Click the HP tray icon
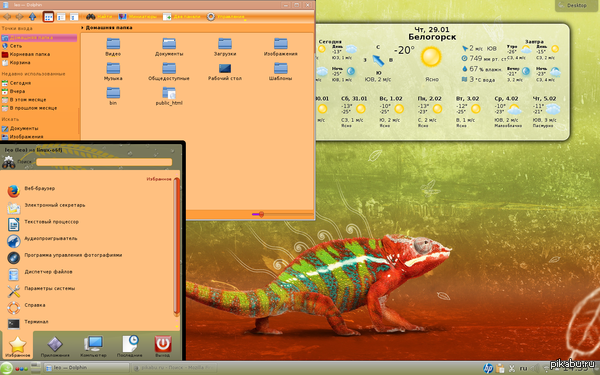The image size is (600, 375). click(488, 368)
